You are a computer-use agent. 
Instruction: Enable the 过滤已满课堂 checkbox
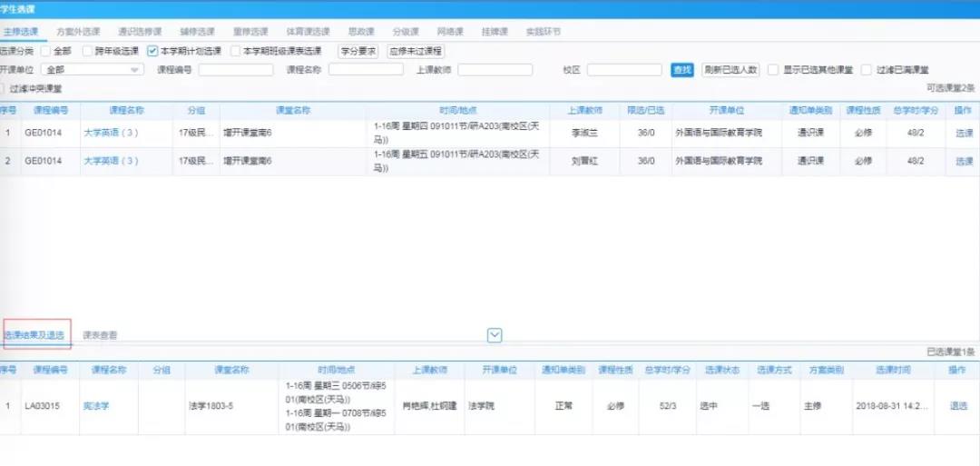point(867,70)
